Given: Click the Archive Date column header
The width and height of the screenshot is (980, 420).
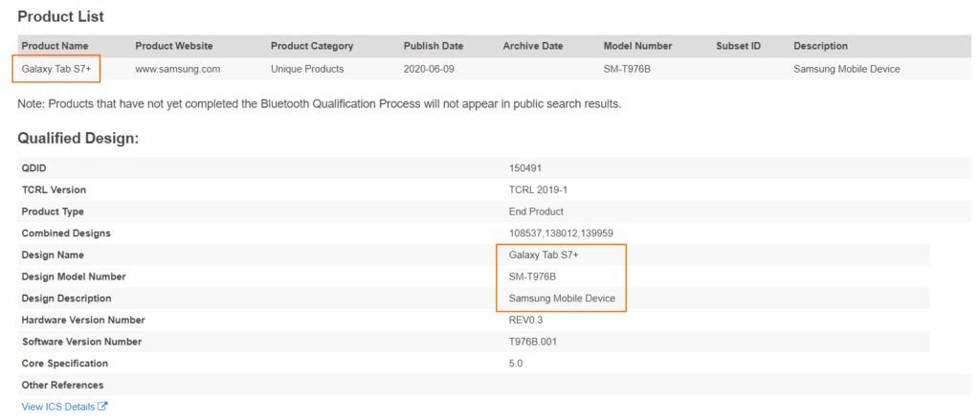Looking at the screenshot, I should tap(532, 46).
